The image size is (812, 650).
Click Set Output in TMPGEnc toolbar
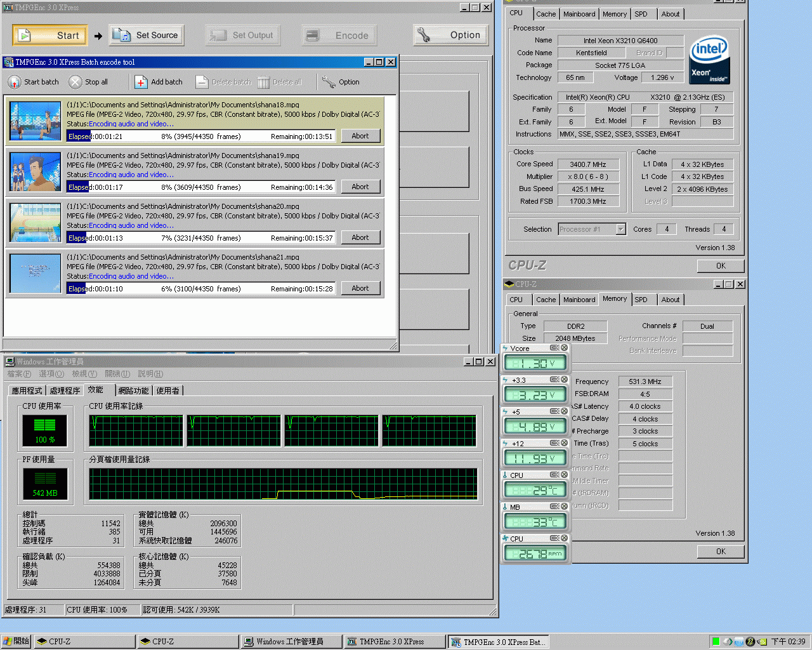242,36
